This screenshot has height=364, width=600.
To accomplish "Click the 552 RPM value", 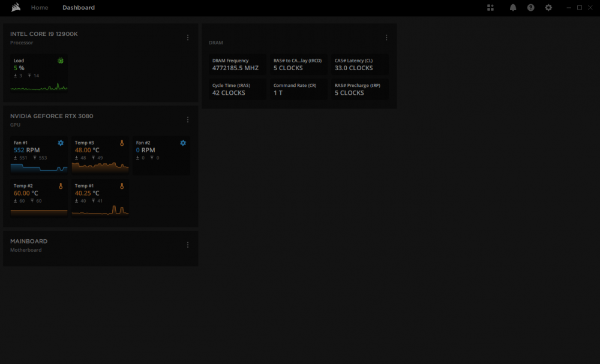I will point(27,151).
